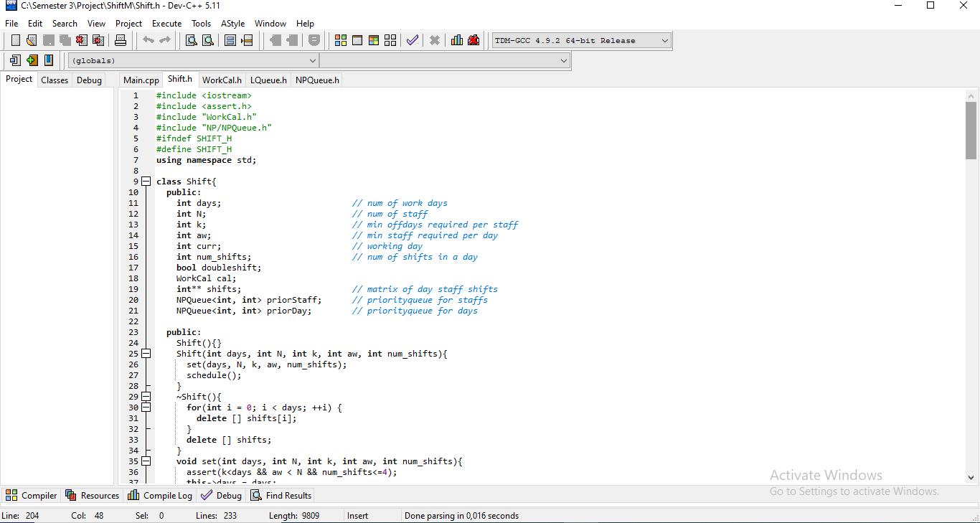Open the Execute menu
Viewport: 980px width, 523px height.
(167, 24)
